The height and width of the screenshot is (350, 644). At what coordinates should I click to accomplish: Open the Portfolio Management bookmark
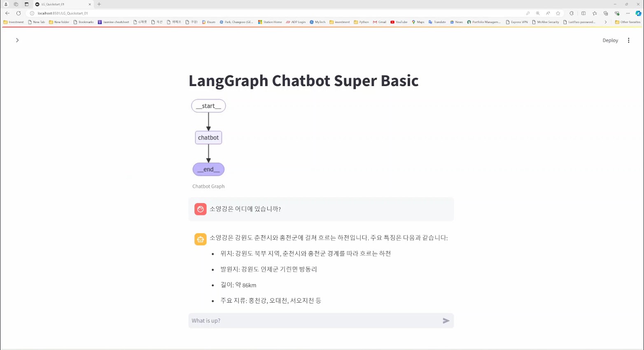pos(484,22)
